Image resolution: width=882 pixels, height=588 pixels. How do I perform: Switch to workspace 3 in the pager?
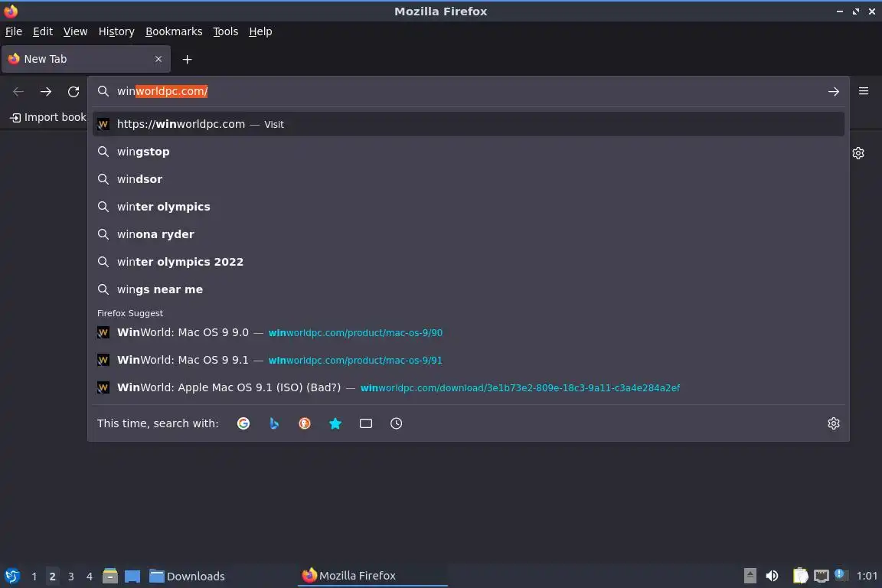click(71, 577)
